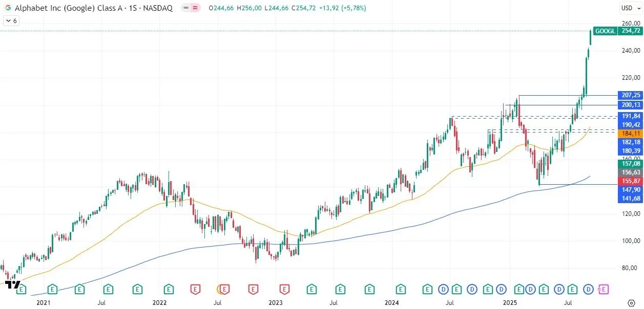Select the NASDAQ exchange label in the title

point(159,8)
